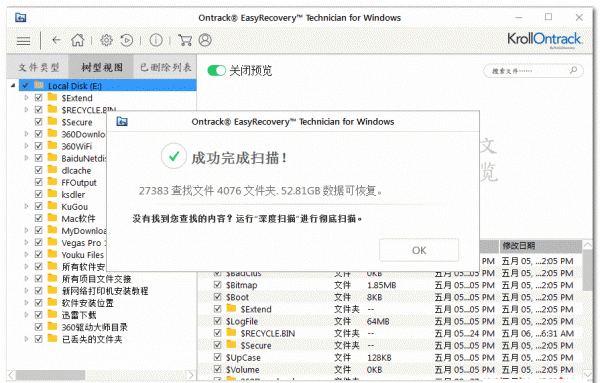The width and height of the screenshot is (600, 383).
Task: Expand the Youku Files tree node
Action: (x=26, y=254)
